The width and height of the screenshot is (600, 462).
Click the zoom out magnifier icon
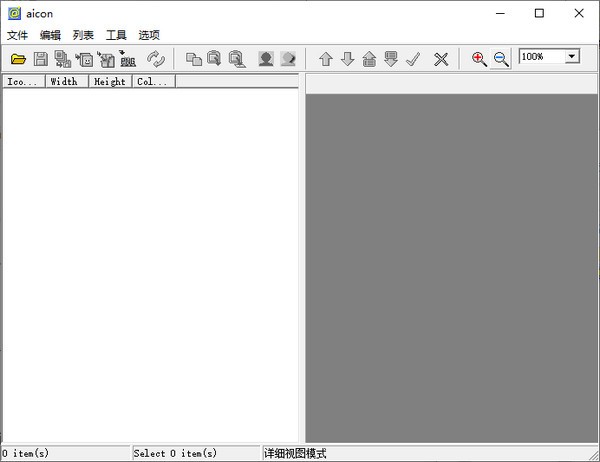(x=501, y=59)
